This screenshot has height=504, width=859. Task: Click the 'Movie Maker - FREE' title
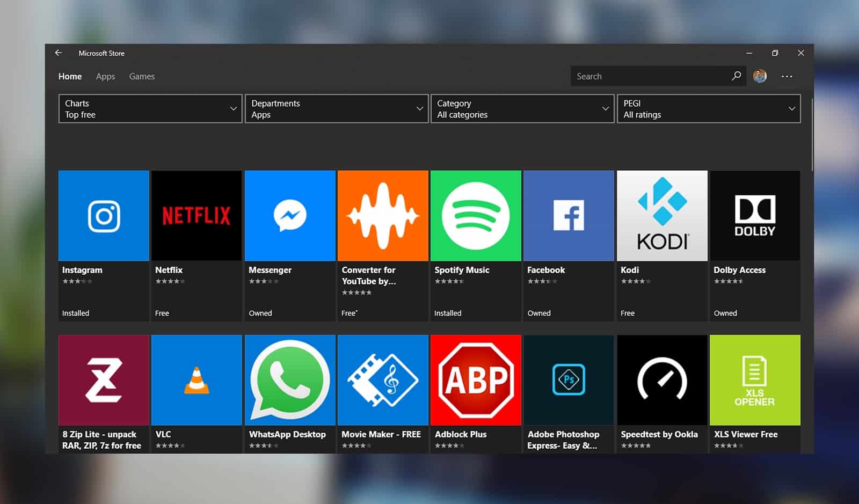pos(381,434)
